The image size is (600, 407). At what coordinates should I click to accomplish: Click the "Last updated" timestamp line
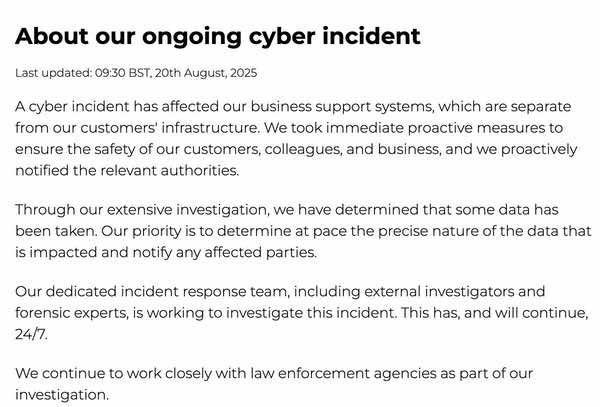click(136, 73)
